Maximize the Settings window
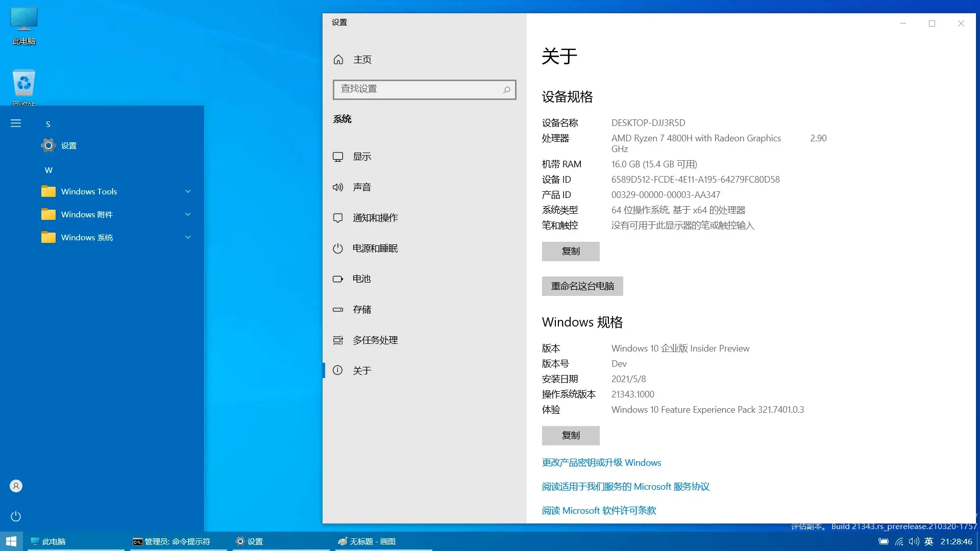The width and height of the screenshot is (980, 551). click(x=932, y=23)
